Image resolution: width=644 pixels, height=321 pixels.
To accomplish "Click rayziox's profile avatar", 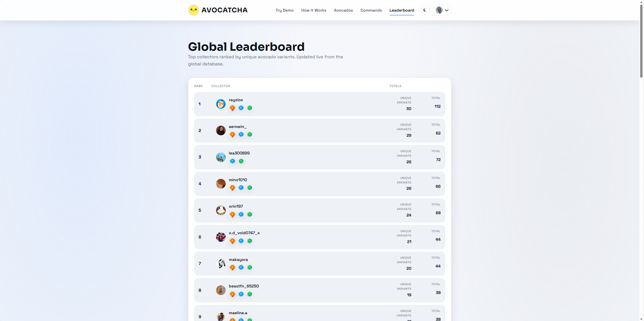I will (x=221, y=104).
